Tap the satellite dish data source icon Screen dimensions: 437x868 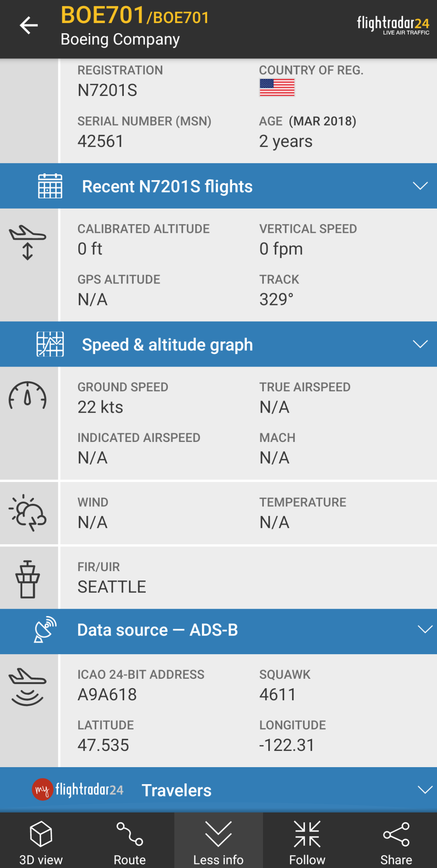click(45, 629)
